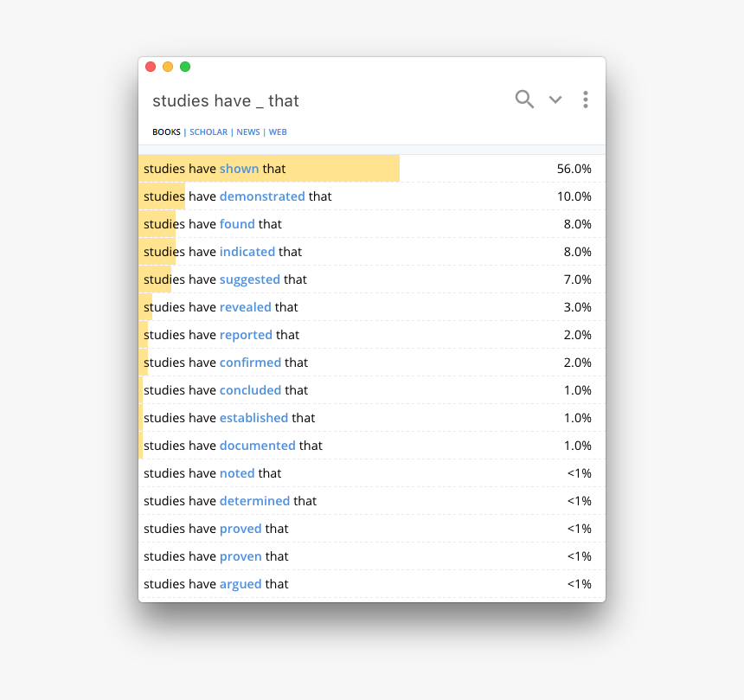Click the search magnifier icon
Screen dimensions: 744x700
click(524, 100)
